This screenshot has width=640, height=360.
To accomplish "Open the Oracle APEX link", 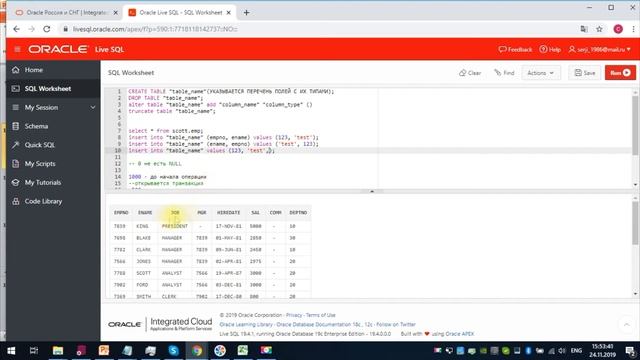I will (460, 334).
